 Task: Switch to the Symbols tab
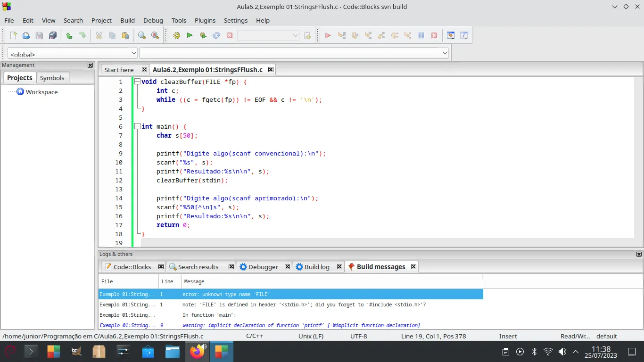tap(52, 78)
